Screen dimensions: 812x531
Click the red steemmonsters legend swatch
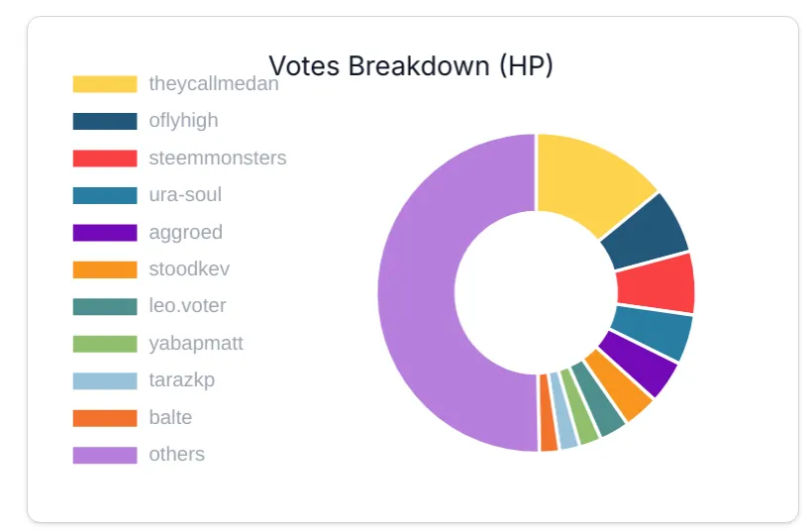coord(105,158)
